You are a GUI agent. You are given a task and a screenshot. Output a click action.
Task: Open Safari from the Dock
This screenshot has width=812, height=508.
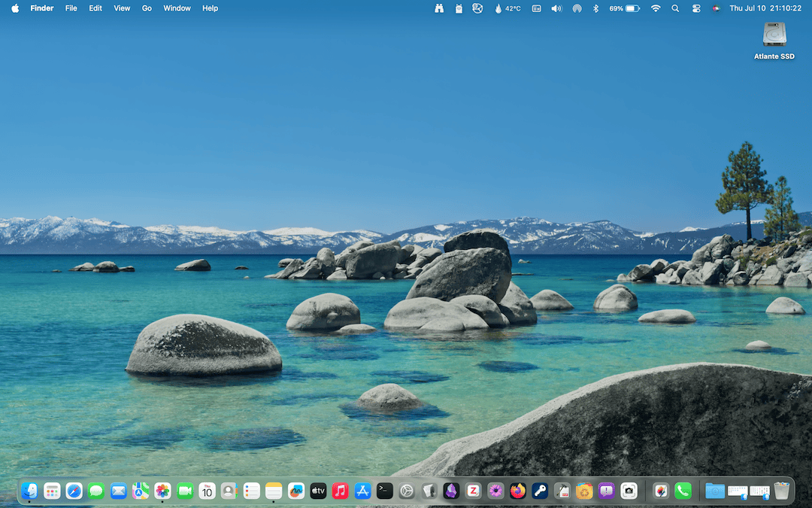pos(74,491)
